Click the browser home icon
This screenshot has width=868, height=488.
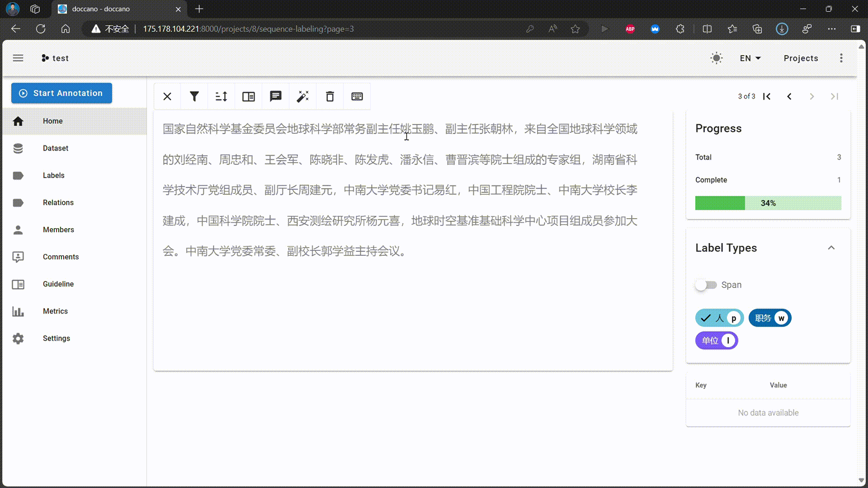(66, 29)
